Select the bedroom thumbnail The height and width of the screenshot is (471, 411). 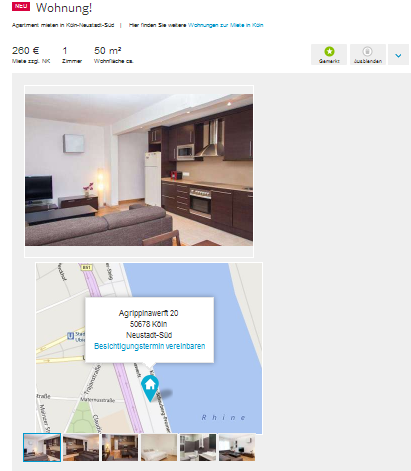[159, 447]
